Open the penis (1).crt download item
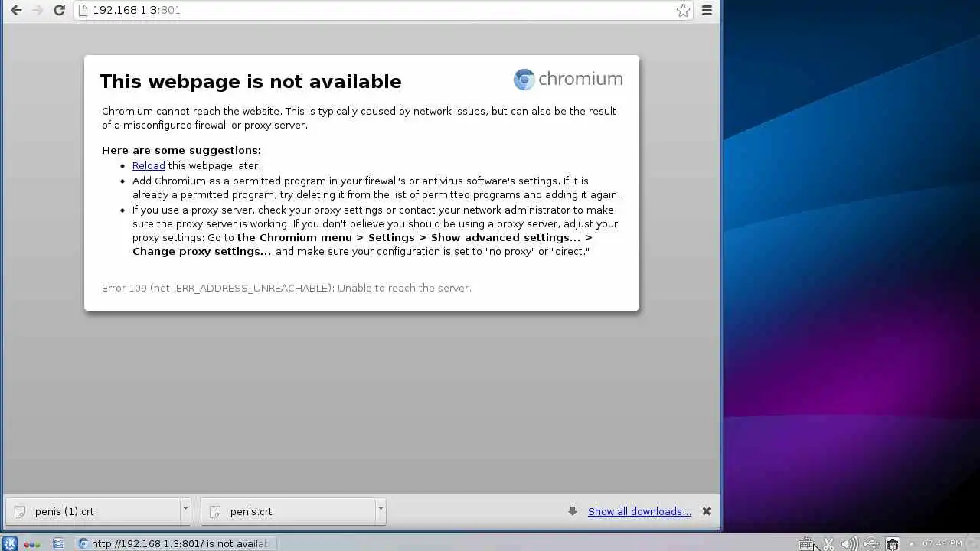980x551 pixels. pos(92,511)
